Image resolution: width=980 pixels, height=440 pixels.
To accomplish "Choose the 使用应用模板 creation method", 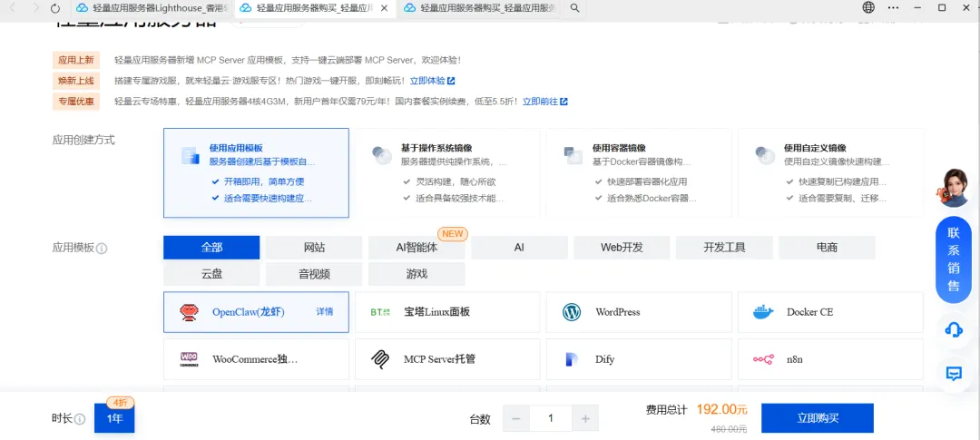I will click(x=256, y=173).
